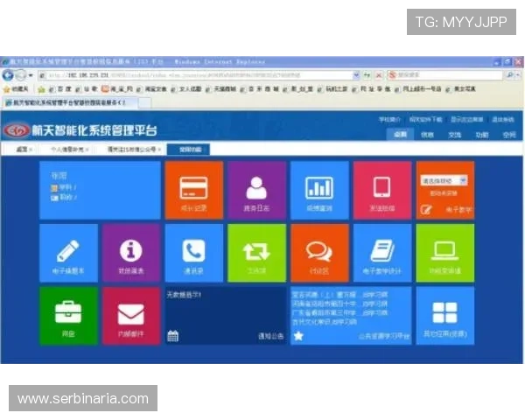
Task: Click the edit icon beside 电子教学
Action: 426,210
